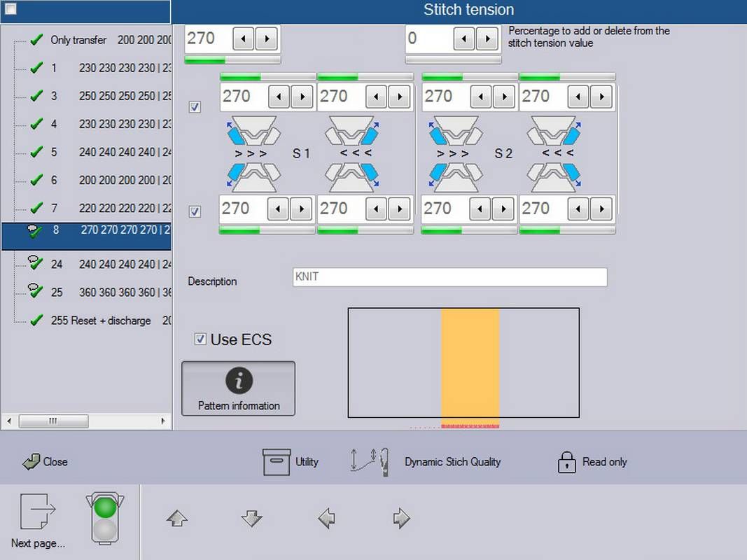Open Pattern information button
The height and width of the screenshot is (560, 747).
coord(238,388)
